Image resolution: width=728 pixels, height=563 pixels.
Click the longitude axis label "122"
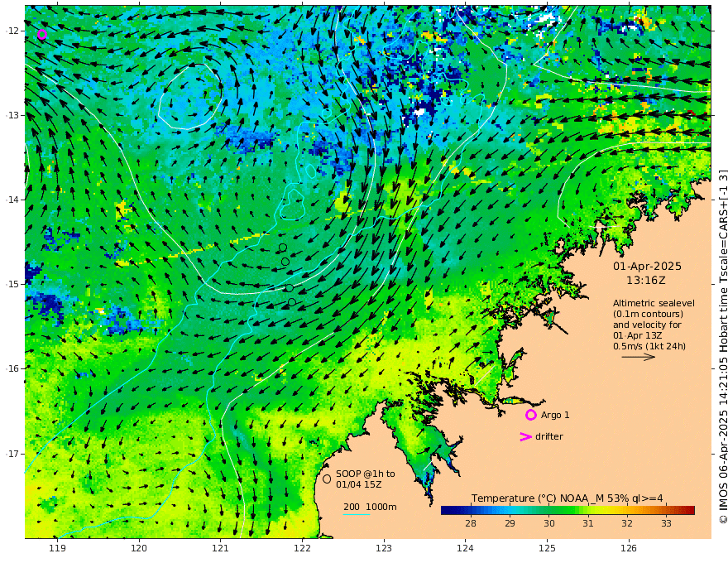(302, 548)
